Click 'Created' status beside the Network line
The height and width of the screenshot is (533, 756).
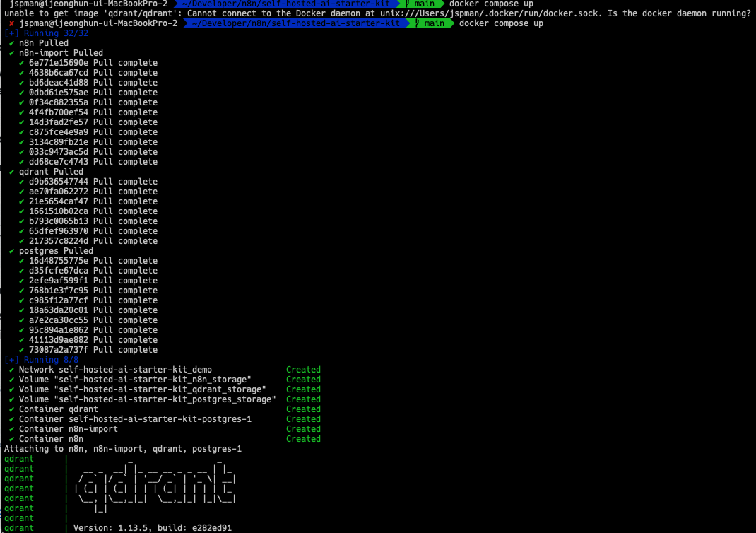303,370
